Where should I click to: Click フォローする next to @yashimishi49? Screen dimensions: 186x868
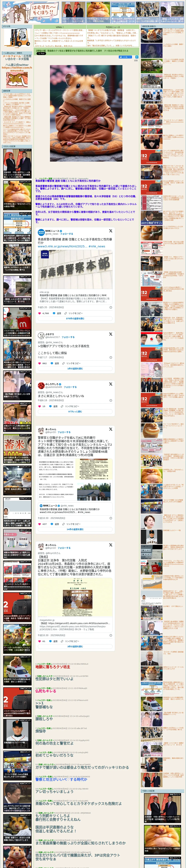coord(70,387)
